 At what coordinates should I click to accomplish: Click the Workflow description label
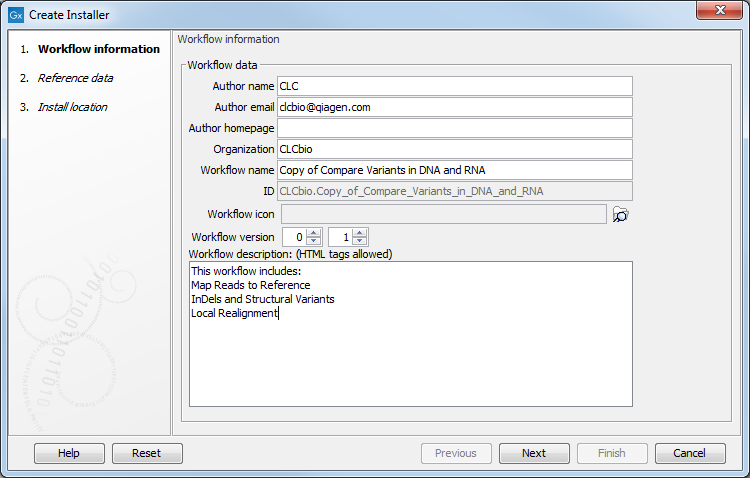[290, 254]
